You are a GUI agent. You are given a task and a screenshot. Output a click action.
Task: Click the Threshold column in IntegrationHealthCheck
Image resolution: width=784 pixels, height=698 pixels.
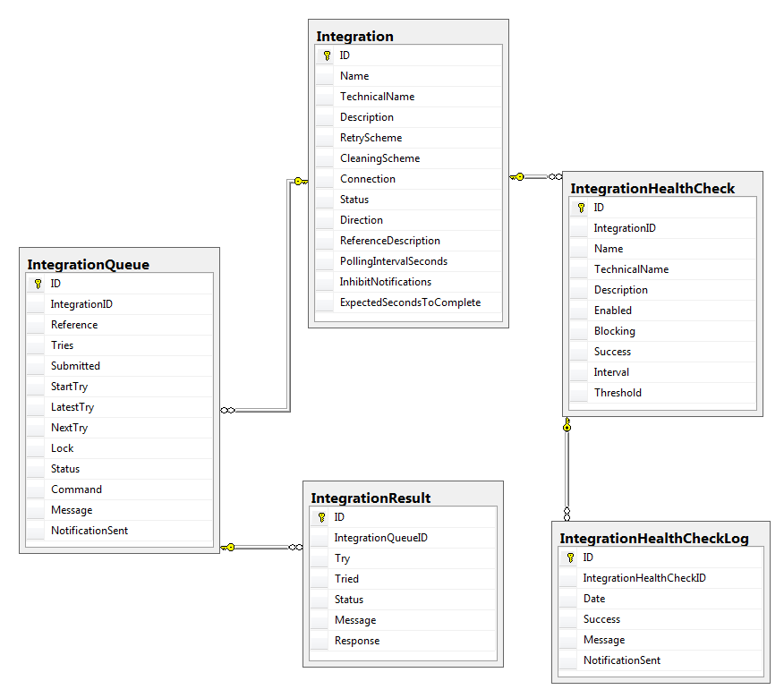[618, 393]
